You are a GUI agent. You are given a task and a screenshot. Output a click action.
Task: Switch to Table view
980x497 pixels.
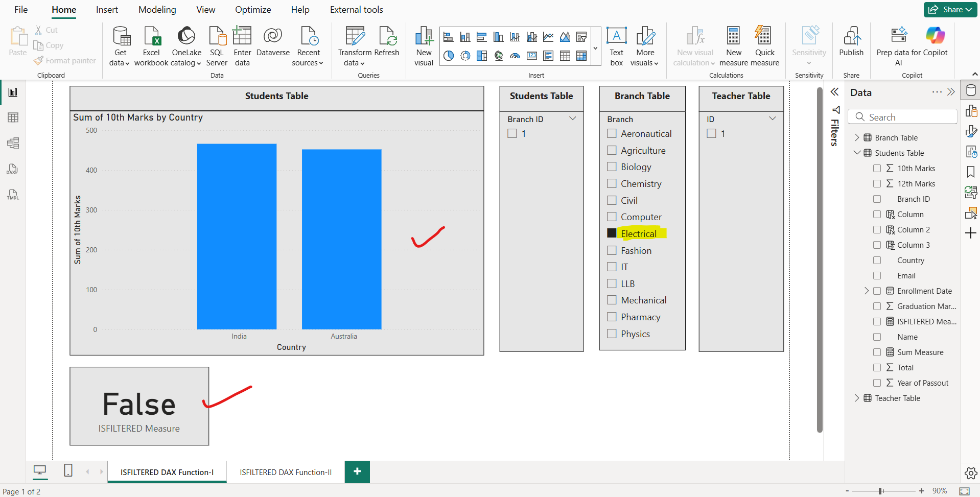click(13, 117)
